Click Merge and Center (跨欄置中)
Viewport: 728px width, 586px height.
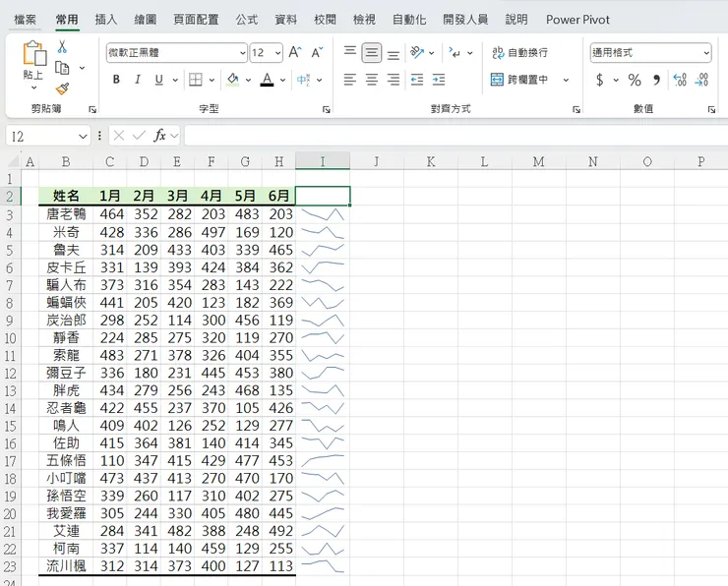coord(519,80)
